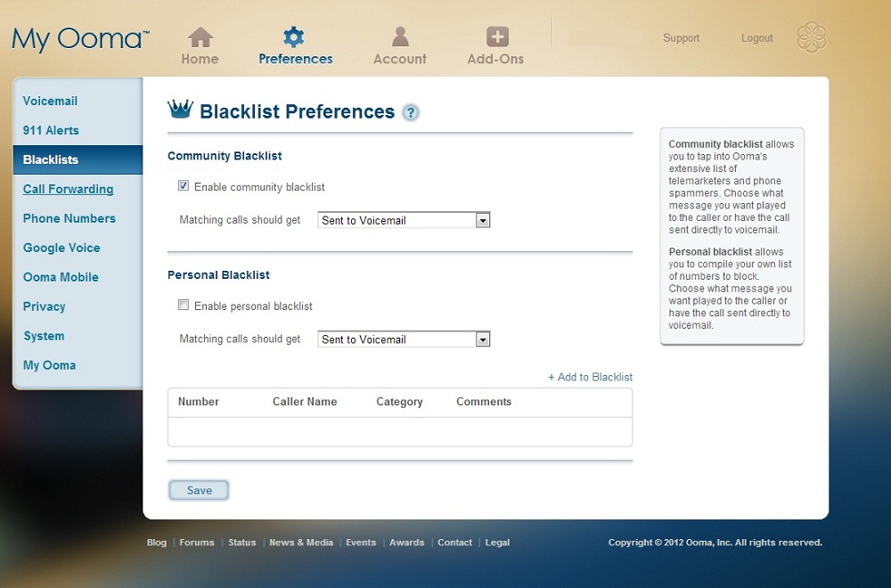Open the Awards footer link

tap(407, 543)
